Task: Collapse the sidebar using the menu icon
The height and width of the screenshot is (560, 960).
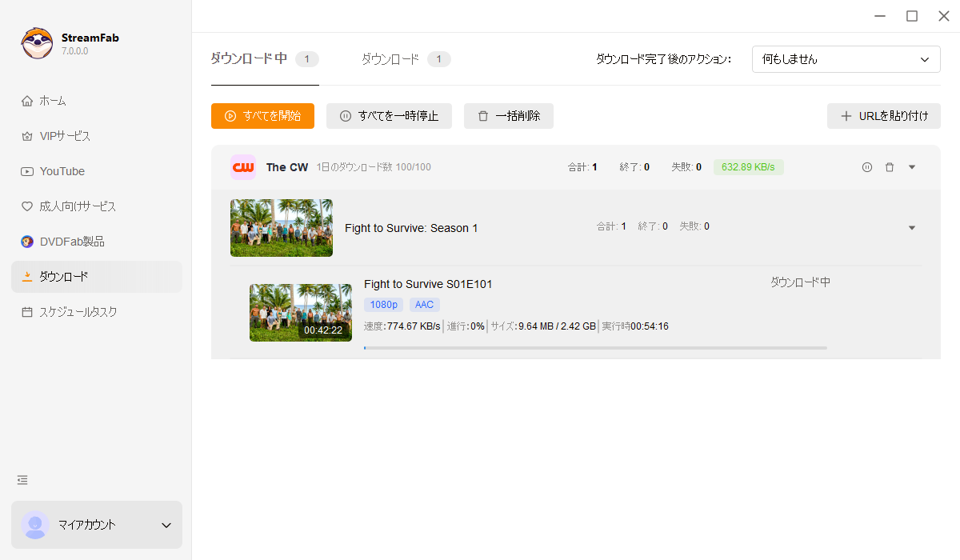Action: pos(22,480)
